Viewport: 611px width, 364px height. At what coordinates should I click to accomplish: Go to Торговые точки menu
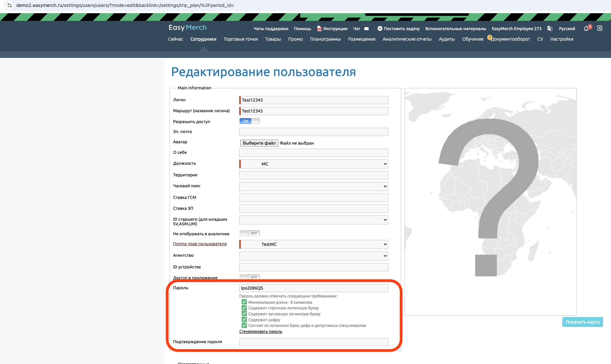click(x=240, y=39)
